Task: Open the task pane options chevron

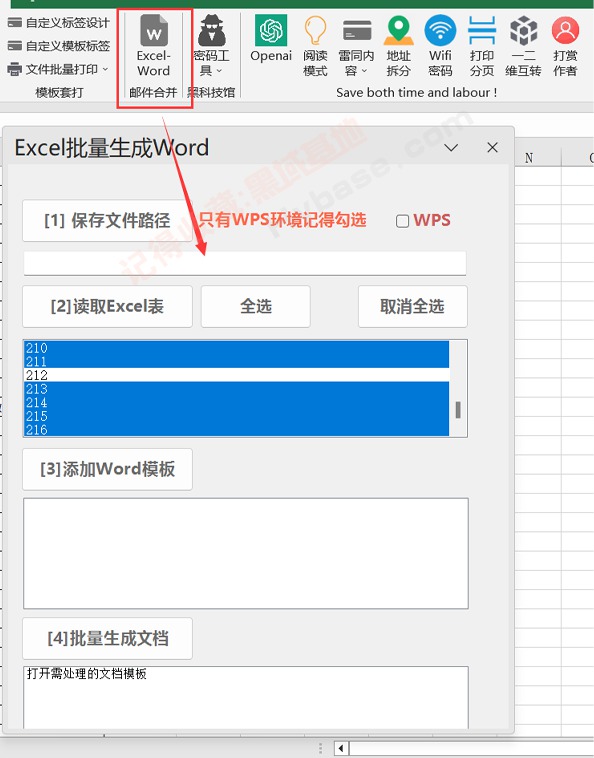Action: coord(451,147)
